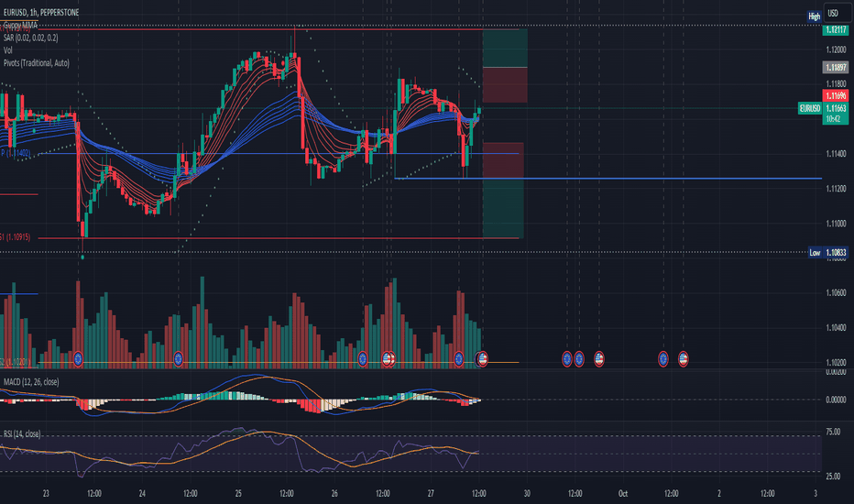Click the 1.11663 current price label
This screenshot has width=854, height=504.
tap(836, 108)
